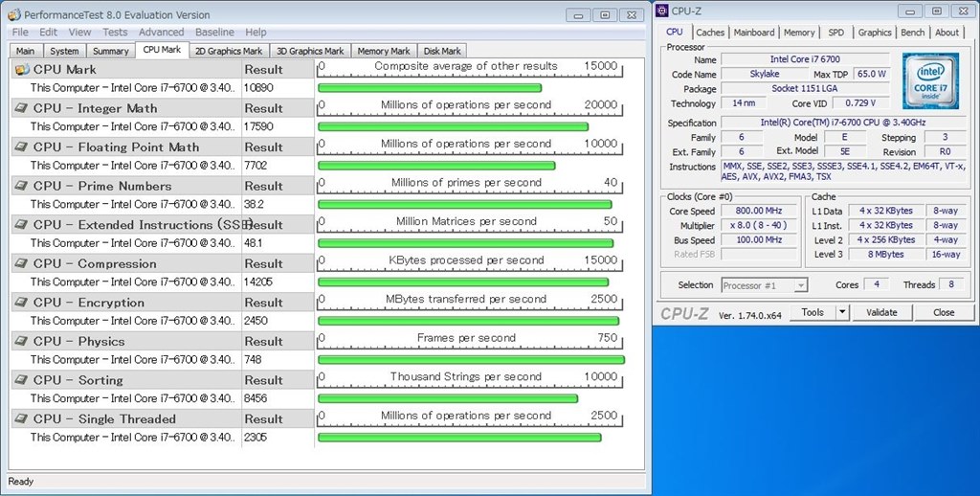Switch to the Main tab
Viewport: 980px width, 496px height.
click(x=26, y=52)
